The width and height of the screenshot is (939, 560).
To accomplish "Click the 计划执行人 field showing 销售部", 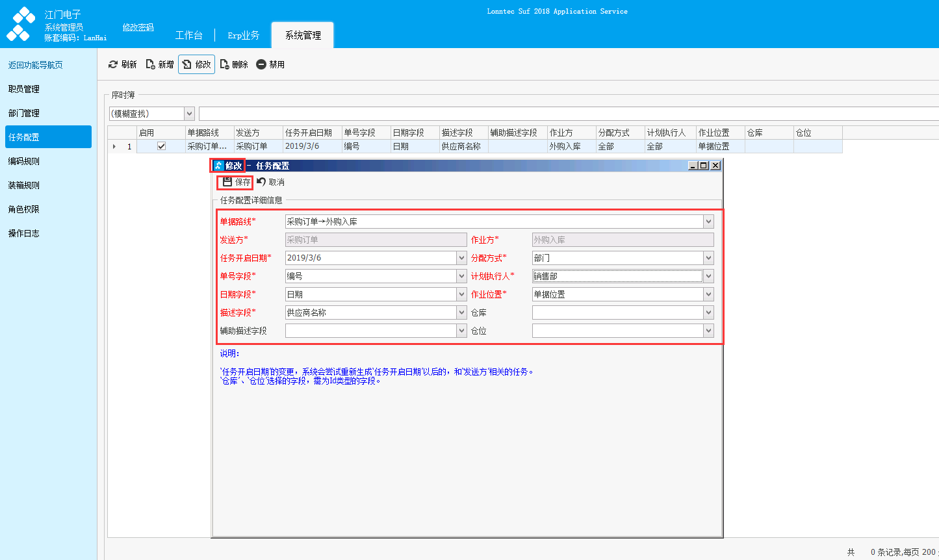I will pos(617,276).
